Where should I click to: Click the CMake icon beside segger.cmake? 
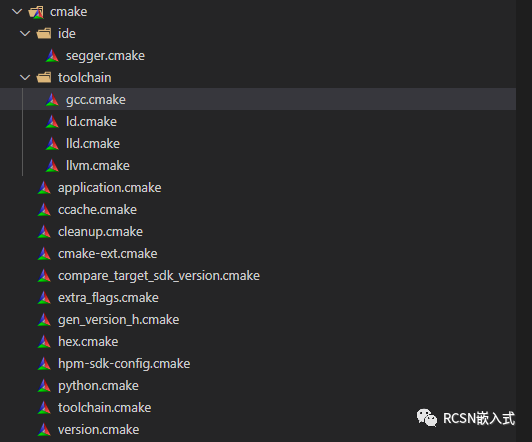tap(52, 56)
